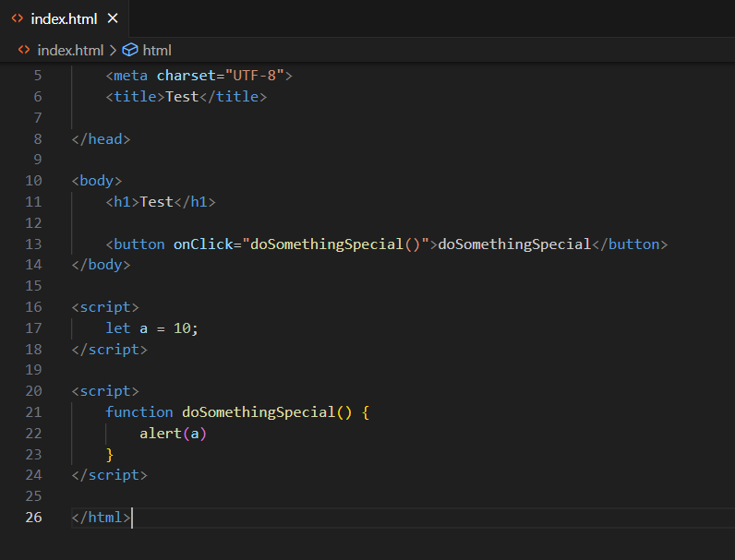The image size is (735, 560).
Task: Click line number 20 in the gutter
Action: coord(33,391)
